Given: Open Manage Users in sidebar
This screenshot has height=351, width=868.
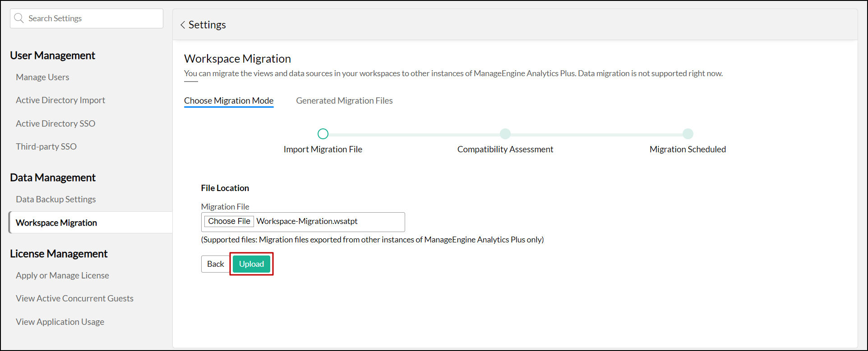Looking at the screenshot, I should coord(42,77).
